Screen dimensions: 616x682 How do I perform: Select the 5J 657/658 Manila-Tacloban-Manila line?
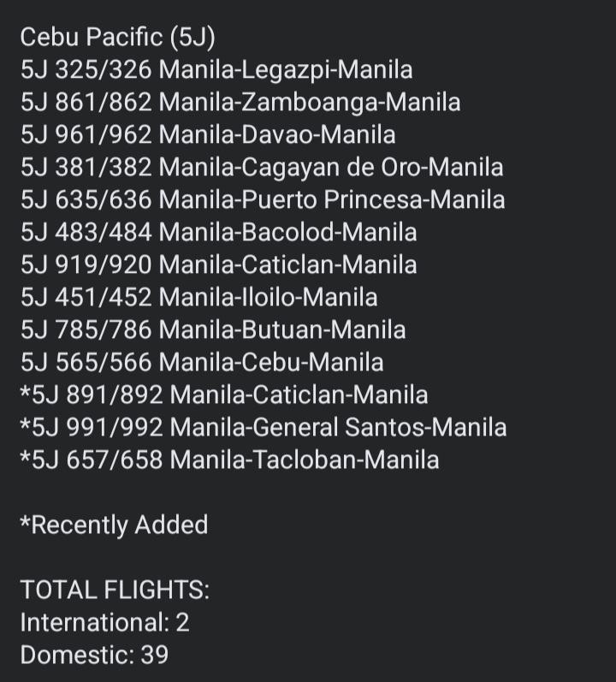coord(229,460)
